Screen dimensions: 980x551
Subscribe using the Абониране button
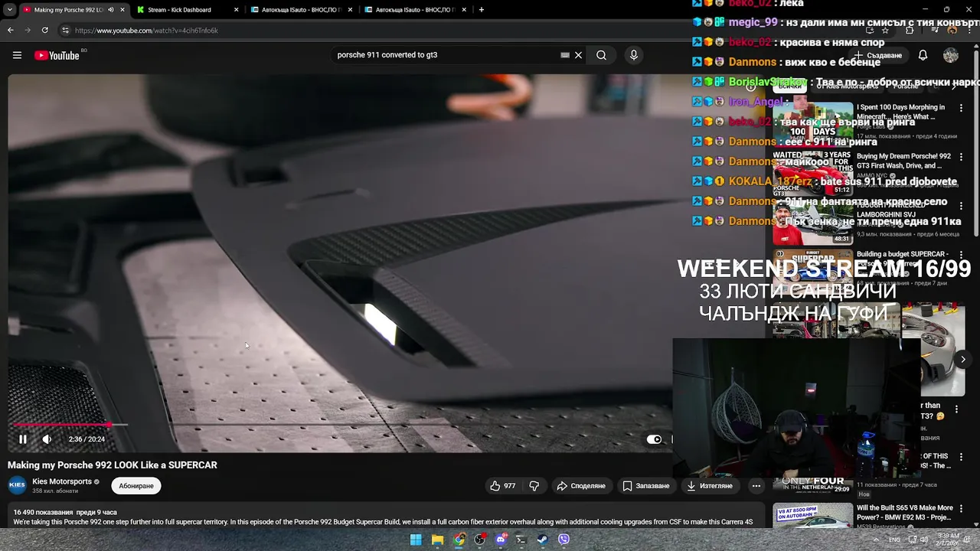(136, 486)
